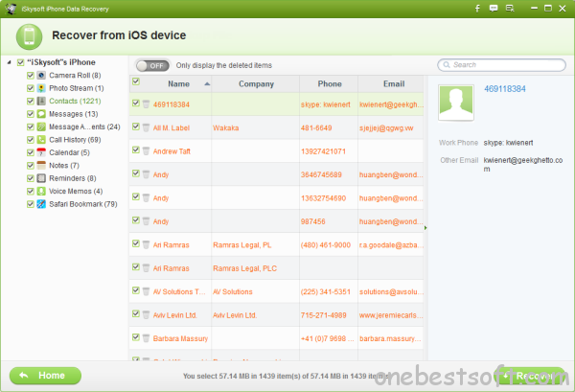Viewport: 575px width, 392px height.
Task: Uncheck the Barbara Massury row checkbox
Action: 136,337
